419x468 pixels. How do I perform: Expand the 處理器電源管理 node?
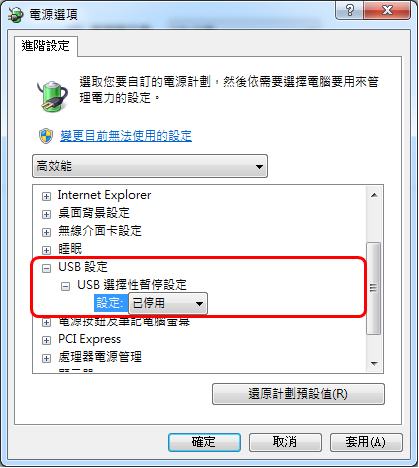click(46, 358)
